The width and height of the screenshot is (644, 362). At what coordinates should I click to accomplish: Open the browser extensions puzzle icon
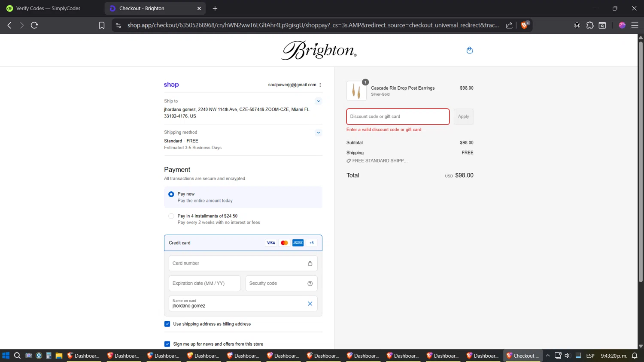point(589,25)
